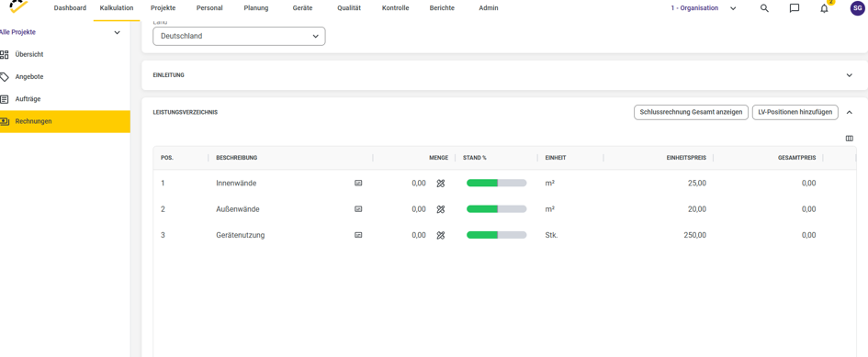Open the Qualität tab
Image resolution: width=868 pixels, height=357 pixels.
(349, 8)
